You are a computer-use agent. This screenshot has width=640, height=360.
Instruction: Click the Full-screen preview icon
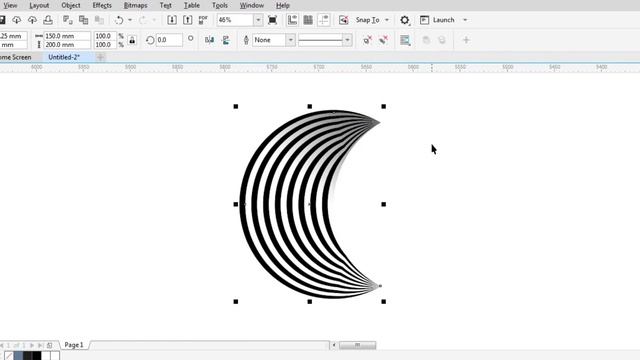272,20
